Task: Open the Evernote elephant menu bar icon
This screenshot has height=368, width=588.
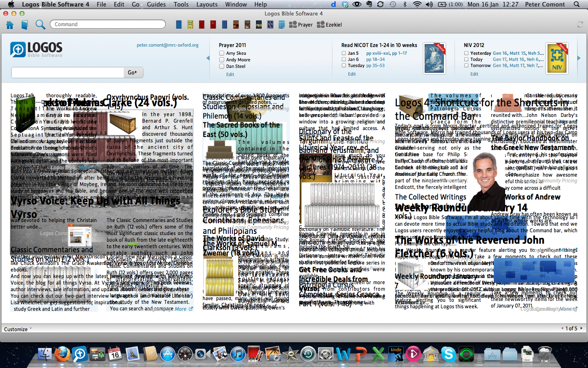Action: [369, 4]
